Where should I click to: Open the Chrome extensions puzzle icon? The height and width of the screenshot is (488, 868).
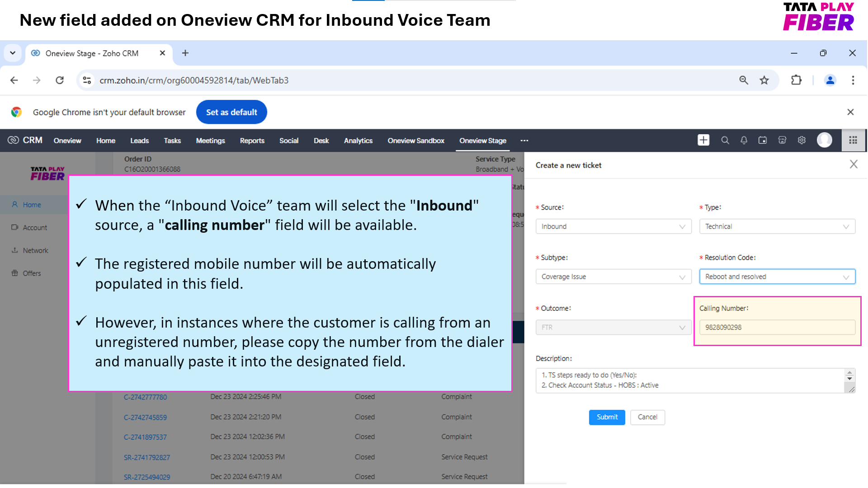click(796, 80)
